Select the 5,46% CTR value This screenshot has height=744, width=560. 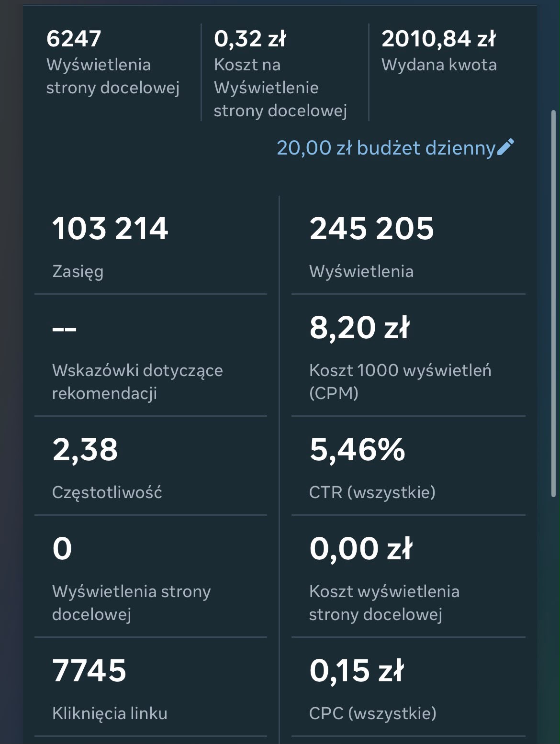pos(357,450)
